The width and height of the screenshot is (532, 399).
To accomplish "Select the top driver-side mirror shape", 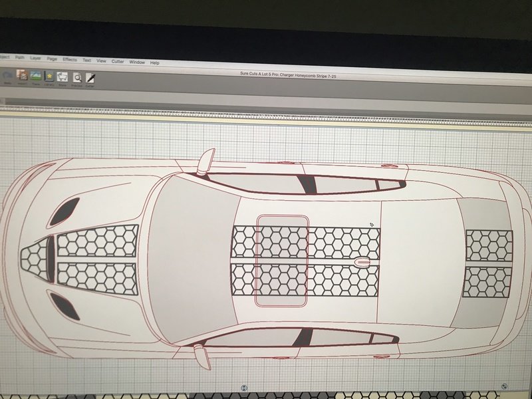I will pyautogui.click(x=206, y=161).
